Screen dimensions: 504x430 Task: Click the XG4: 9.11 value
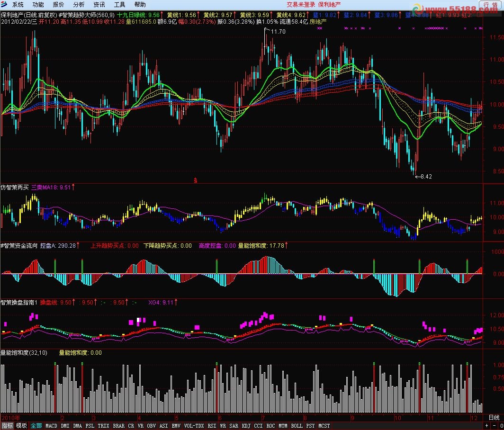(161, 303)
